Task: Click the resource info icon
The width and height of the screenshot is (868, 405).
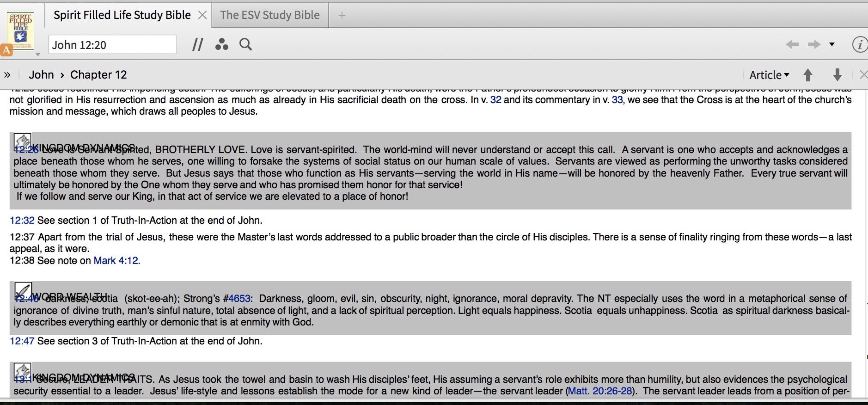Action: tap(859, 45)
